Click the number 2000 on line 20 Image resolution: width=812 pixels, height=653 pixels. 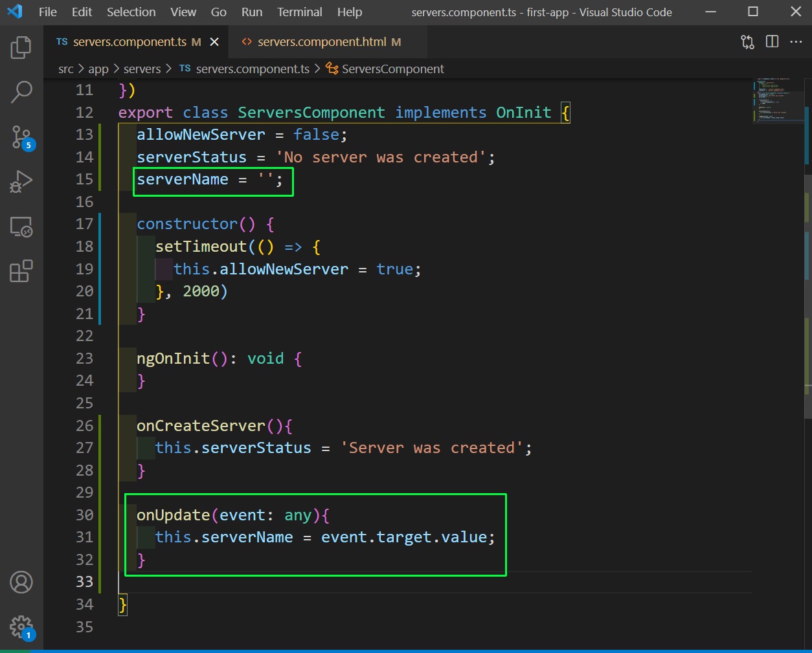click(x=201, y=291)
